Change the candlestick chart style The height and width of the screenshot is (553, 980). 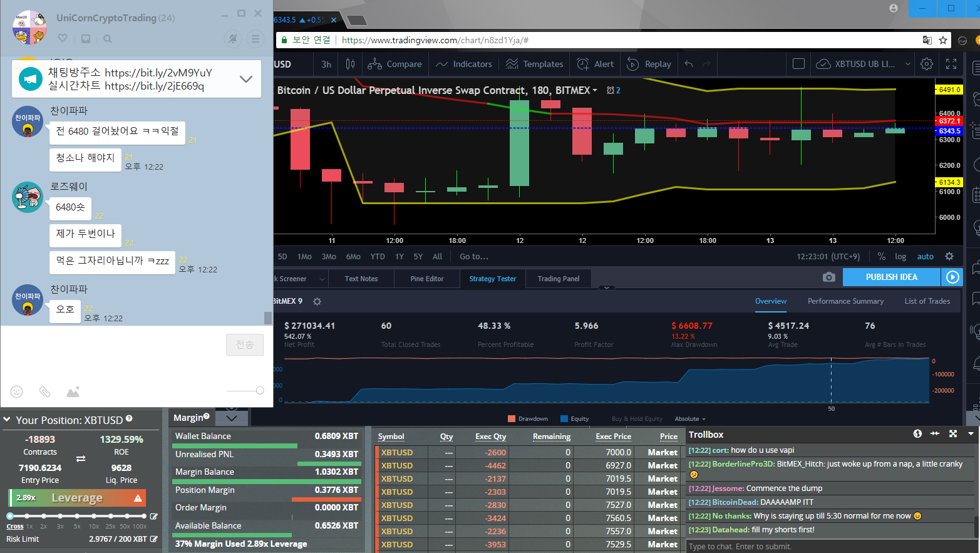point(351,64)
